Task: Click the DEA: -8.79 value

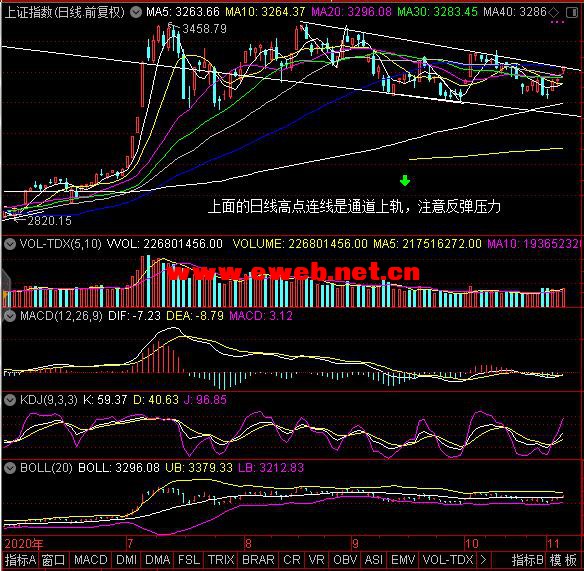Action: coord(195,316)
